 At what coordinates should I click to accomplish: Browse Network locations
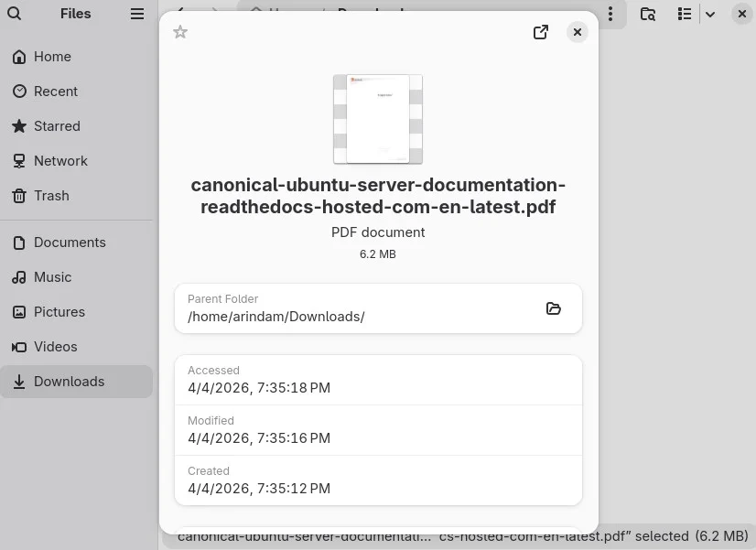(60, 161)
